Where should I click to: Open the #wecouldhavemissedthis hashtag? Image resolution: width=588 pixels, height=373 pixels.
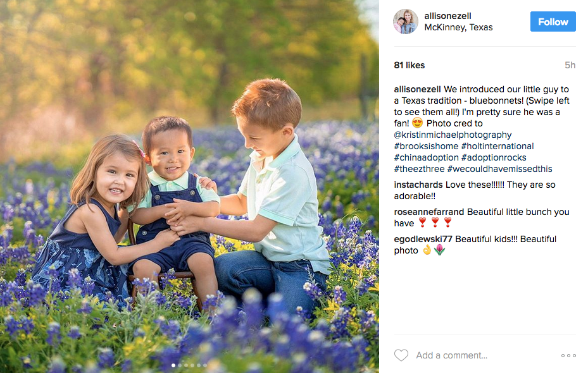click(499, 169)
